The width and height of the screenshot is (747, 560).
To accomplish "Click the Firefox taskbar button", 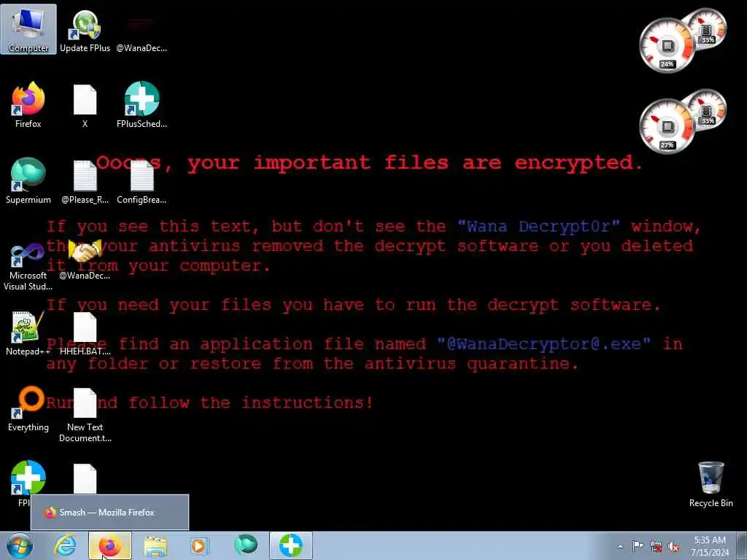I will tap(110, 545).
